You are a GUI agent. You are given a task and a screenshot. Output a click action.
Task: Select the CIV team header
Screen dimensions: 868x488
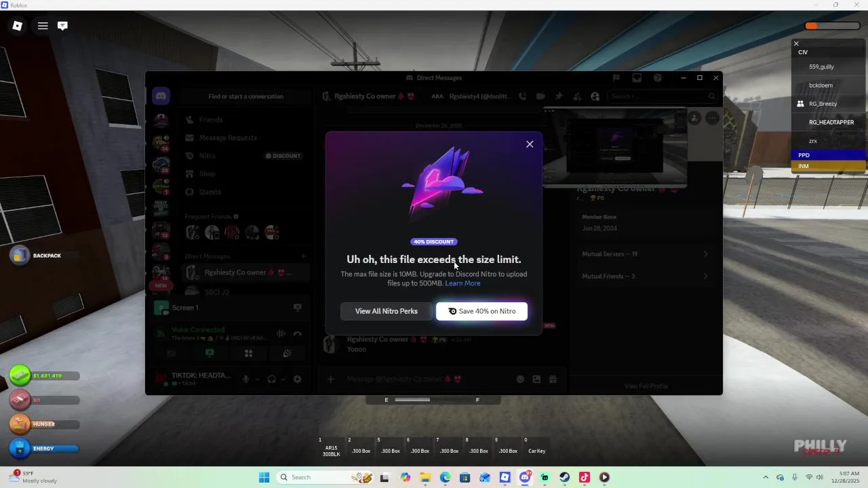(x=828, y=52)
